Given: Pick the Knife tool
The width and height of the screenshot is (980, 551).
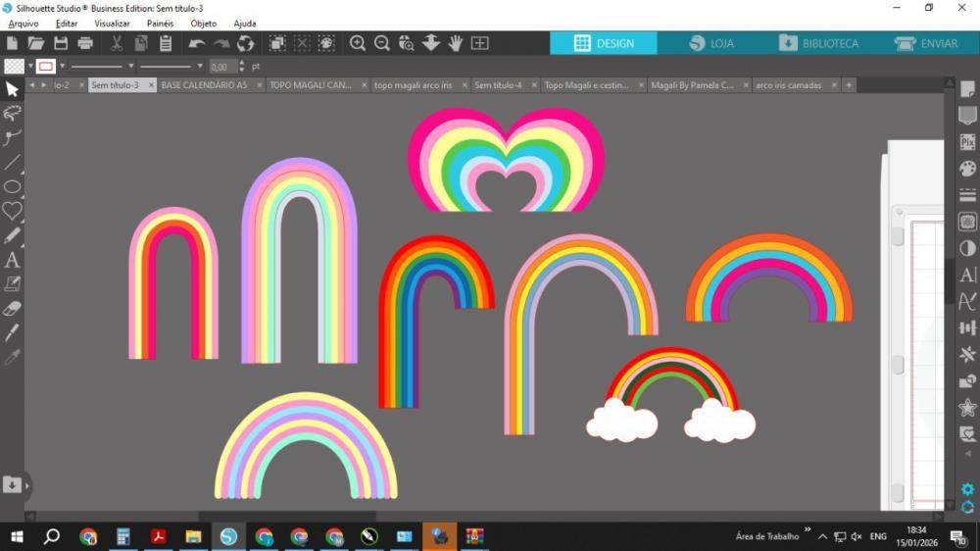Looking at the screenshot, I should pos(12,333).
